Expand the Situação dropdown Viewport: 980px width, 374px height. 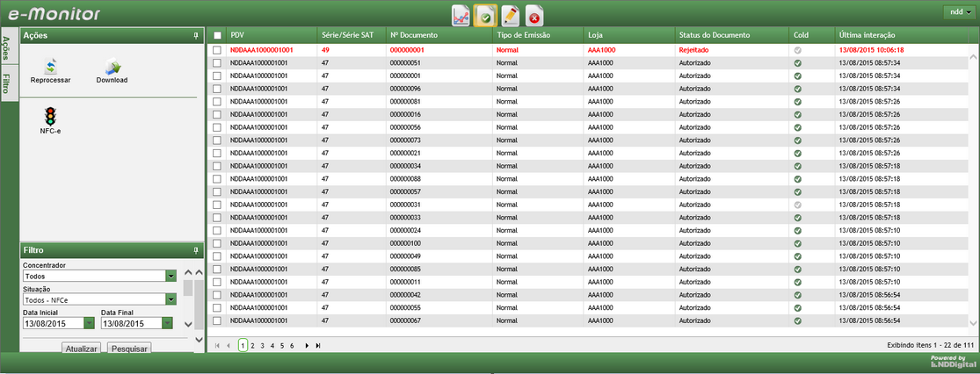pyautogui.click(x=171, y=299)
